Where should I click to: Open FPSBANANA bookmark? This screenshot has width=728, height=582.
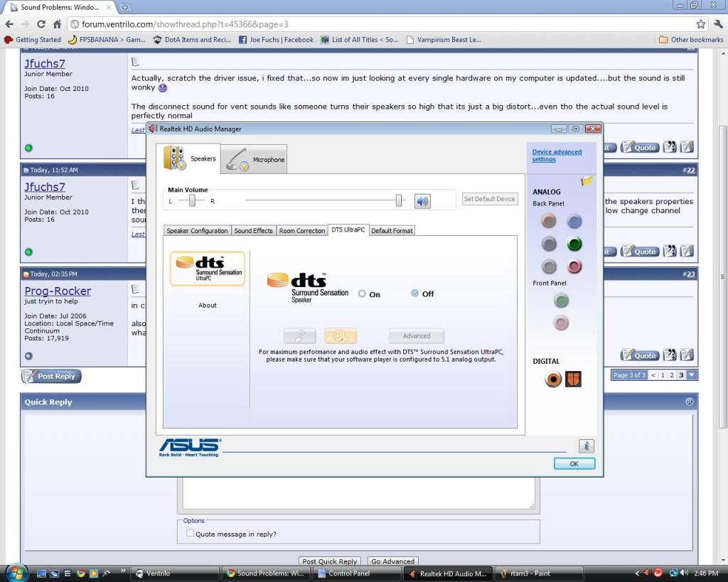[x=107, y=40]
